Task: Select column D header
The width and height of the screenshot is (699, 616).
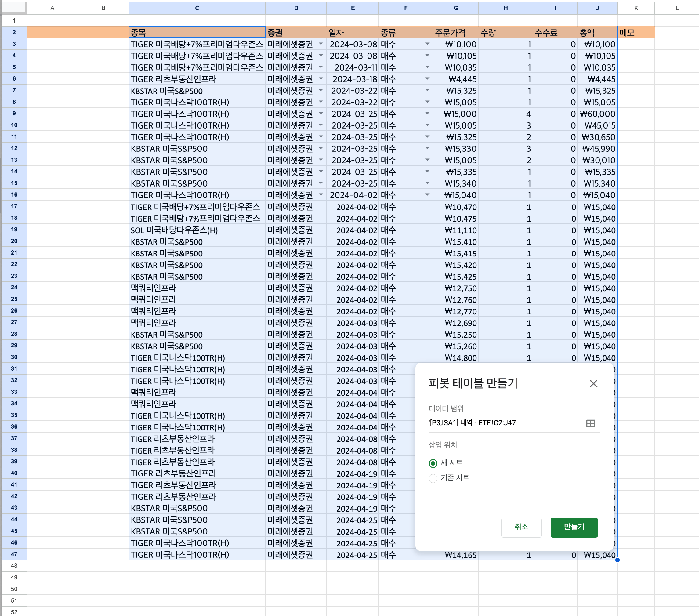Action: (x=296, y=8)
